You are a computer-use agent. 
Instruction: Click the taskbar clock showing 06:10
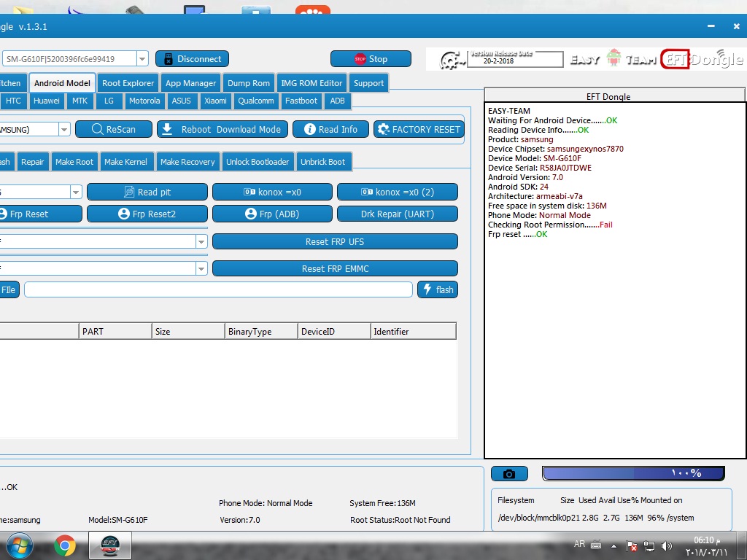click(x=706, y=546)
